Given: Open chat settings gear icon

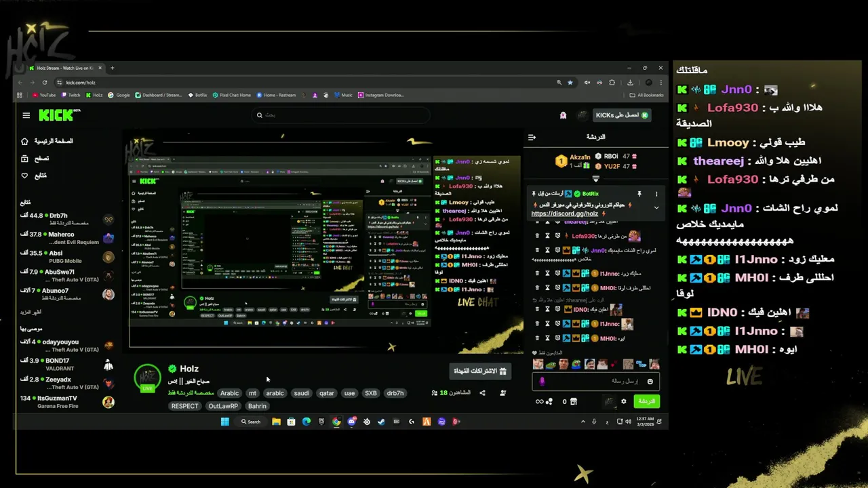Looking at the screenshot, I should coord(624,401).
